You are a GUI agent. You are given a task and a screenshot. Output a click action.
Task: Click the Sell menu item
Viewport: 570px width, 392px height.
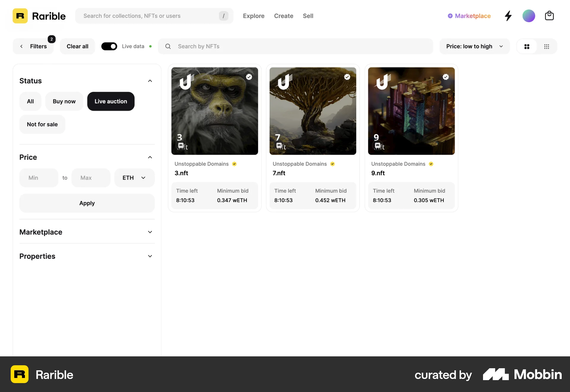[308, 16]
